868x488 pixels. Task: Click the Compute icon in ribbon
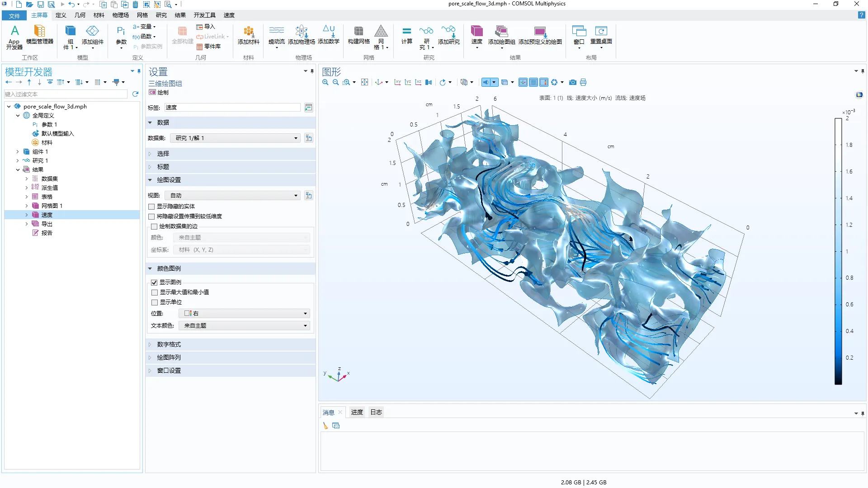(x=406, y=35)
